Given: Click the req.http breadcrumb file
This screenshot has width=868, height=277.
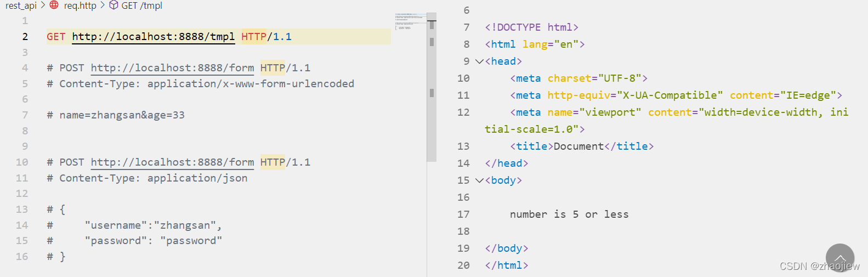Looking at the screenshot, I should 80,5.
